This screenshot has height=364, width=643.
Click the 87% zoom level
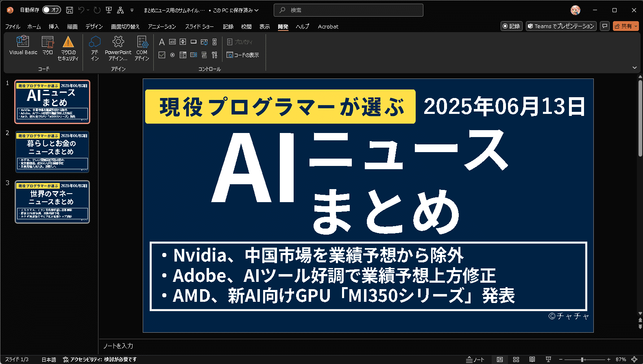click(621, 360)
